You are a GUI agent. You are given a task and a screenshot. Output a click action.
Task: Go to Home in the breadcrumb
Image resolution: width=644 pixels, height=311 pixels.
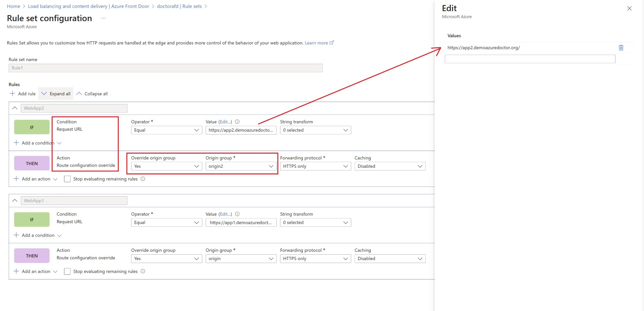tap(13, 6)
